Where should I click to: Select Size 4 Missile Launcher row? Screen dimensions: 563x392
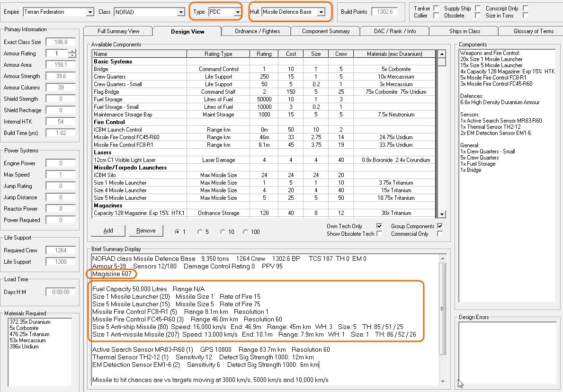click(x=264, y=190)
